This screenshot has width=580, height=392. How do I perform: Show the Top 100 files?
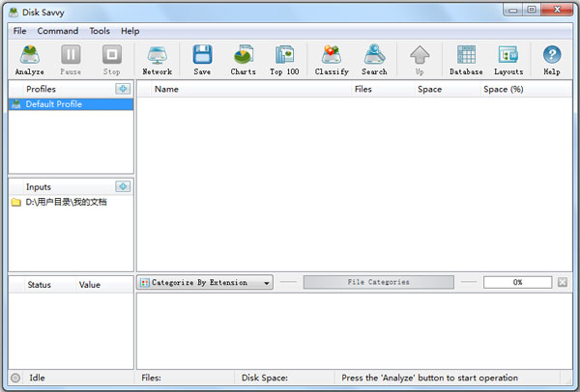coord(284,60)
